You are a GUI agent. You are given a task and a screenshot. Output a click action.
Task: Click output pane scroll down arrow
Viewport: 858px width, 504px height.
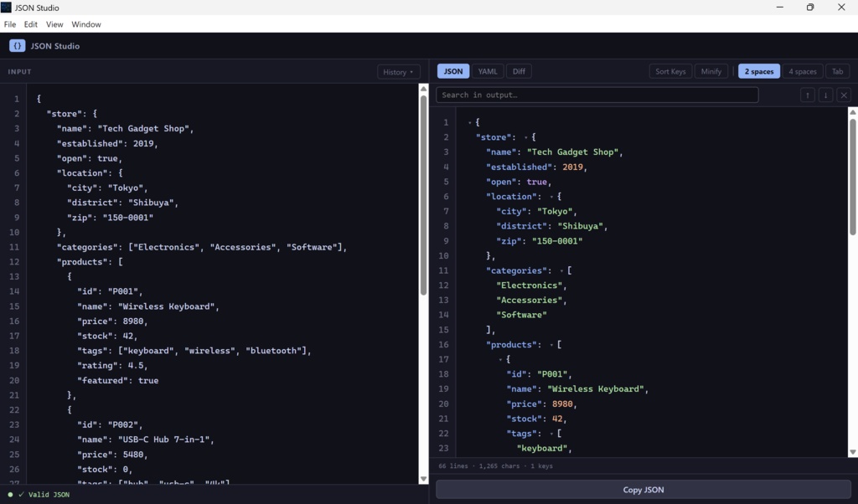click(852, 452)
